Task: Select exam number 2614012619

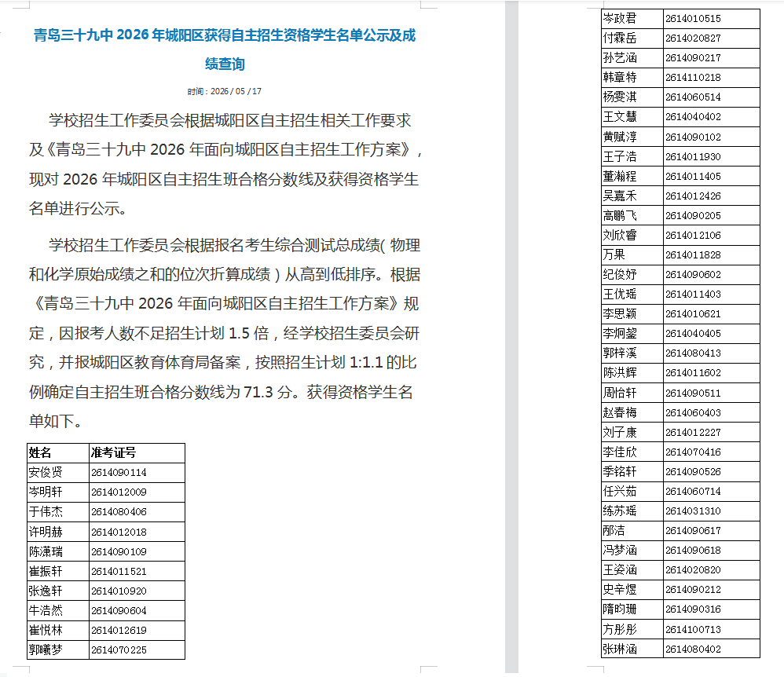Action: (119, 630)
